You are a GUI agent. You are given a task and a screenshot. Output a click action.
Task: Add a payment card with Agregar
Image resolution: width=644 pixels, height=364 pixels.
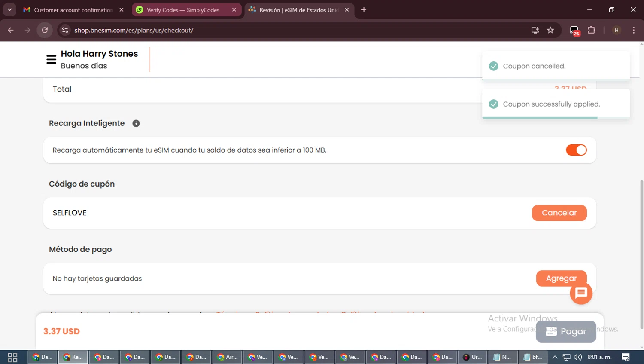pyautogui.click(x=561, y=278)
